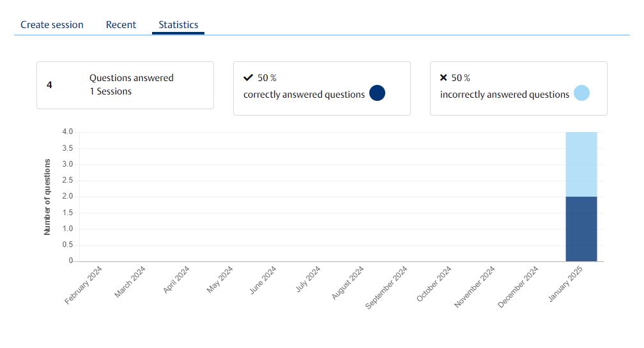Select the Statistics tab

pyautogui.click(x=178, y=25)
